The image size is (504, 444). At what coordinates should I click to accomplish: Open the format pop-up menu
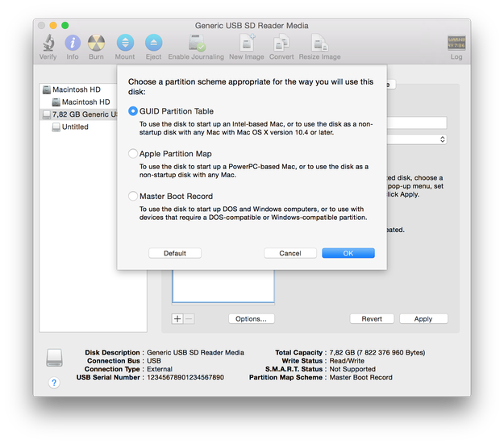[417, 139]
